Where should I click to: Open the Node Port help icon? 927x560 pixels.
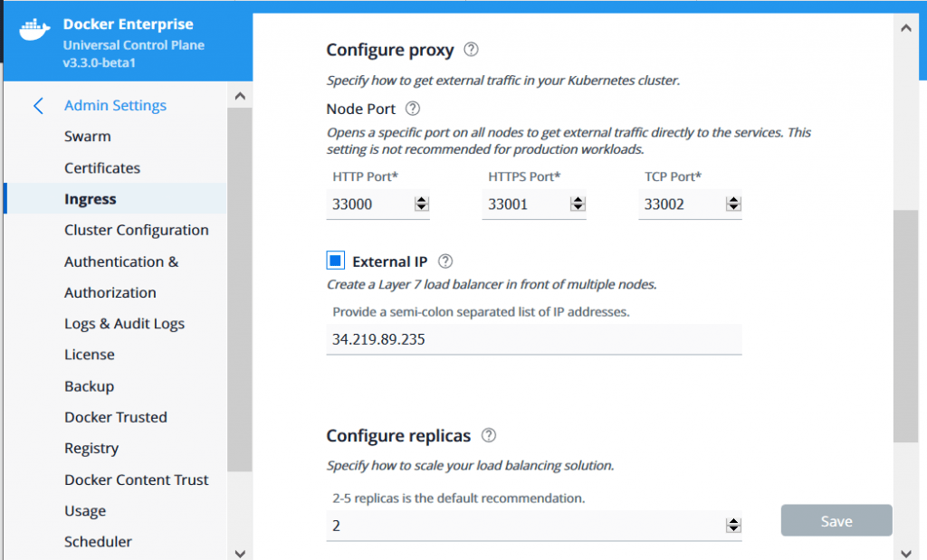coord(413,109)
